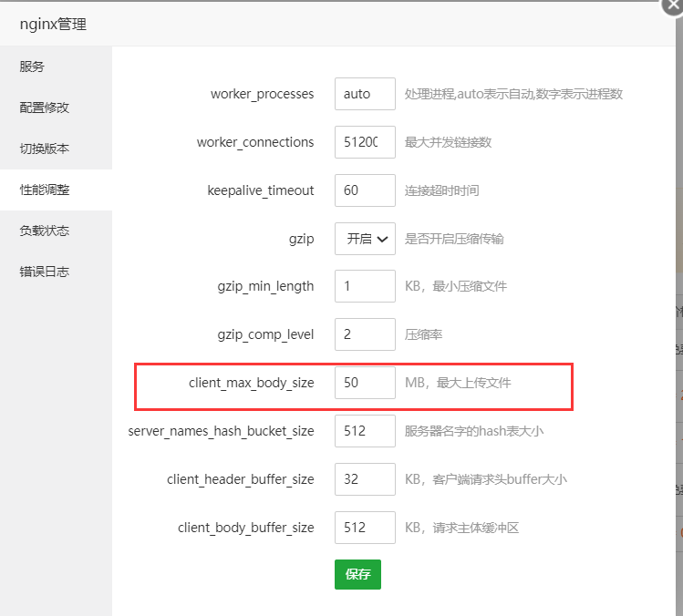The image size is (683, 616).
Task: Focus the server_names_hash_bucket_size input
Action: 365,431
